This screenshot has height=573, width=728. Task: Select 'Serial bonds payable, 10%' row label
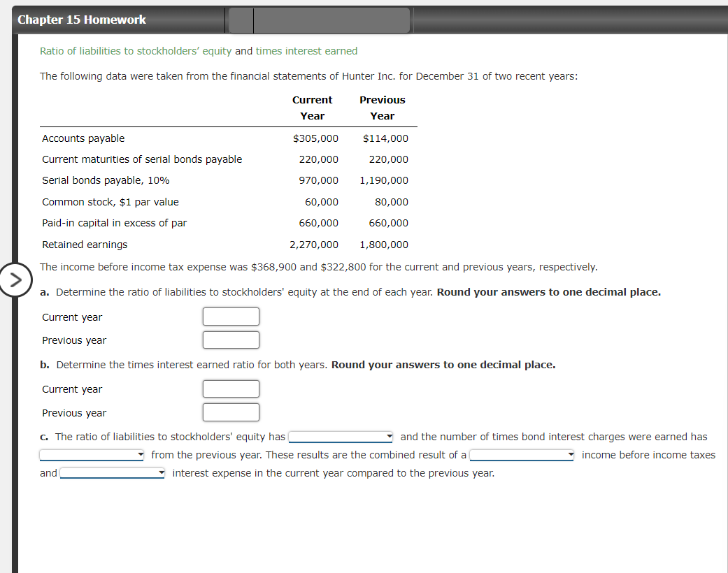[106, 180]
